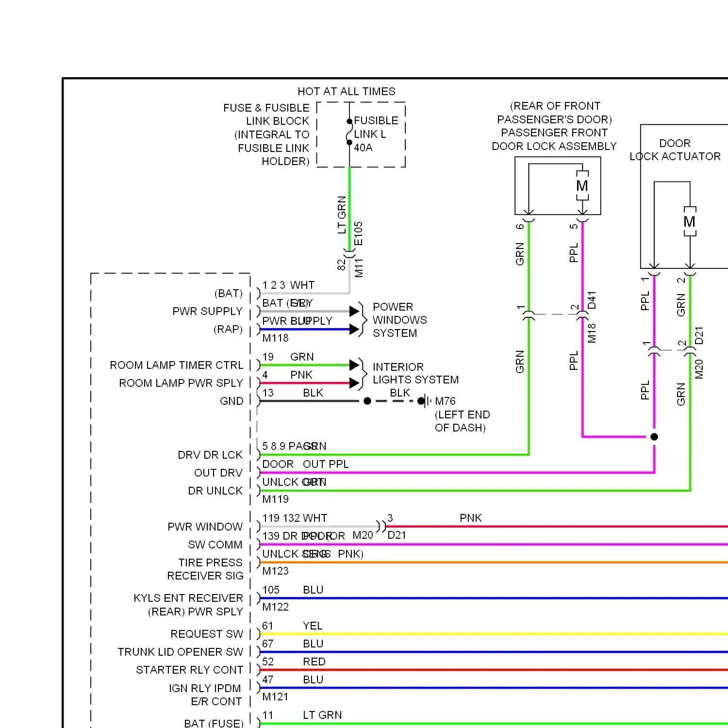The height and width of the screenshot is (728, 728).
Task: Click the GND terminal label
Action: 232,401
